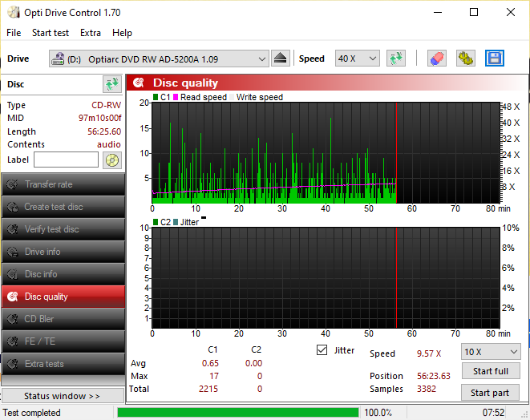This screenshot has height=420, width=530.
Task: Click the disc label CD icon
Action: [112, 160]
